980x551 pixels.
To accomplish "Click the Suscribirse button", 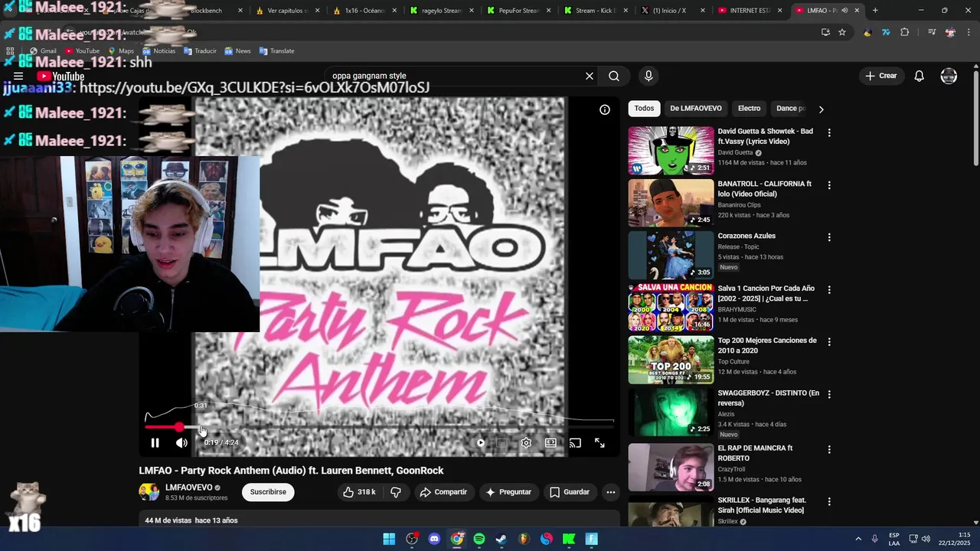I will pos(268,492).
